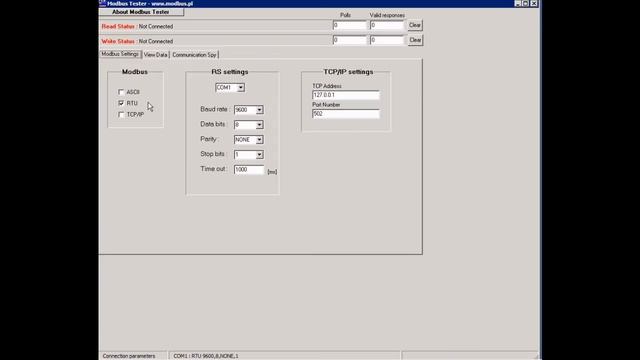Switch to the Modbus Settings tab
640x360 pixels.
(x=120, y=54)
